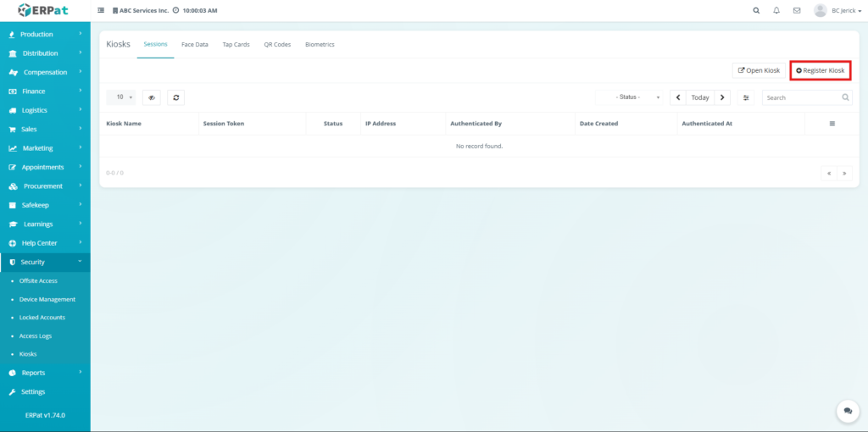Screen dimensions: 868x432
Task: Open the Status filter dropdown
Action: (x=629, y=97)
